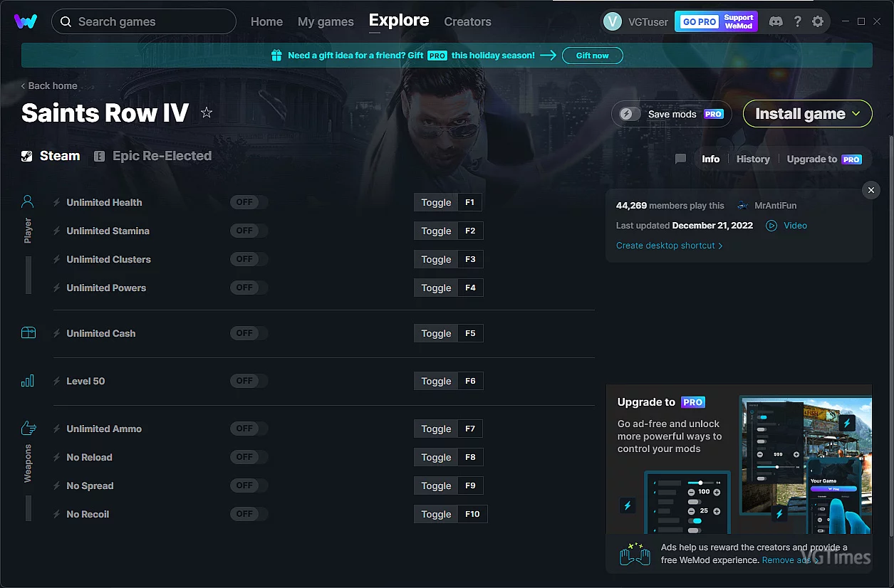The height and width of the screenshot is (588, 894).
Task: Favorite Saints Row IV with star icon
Action: click(x=207, y=112)
